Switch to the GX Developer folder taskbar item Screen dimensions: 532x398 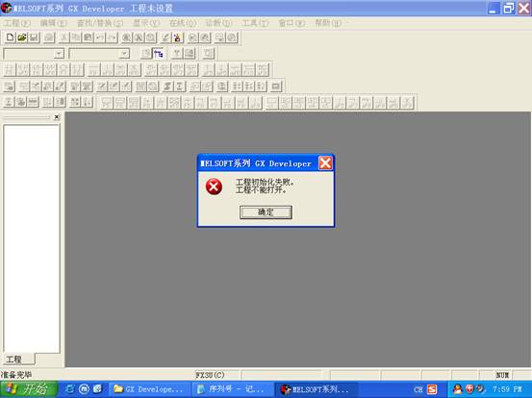[x=148, y=389]
